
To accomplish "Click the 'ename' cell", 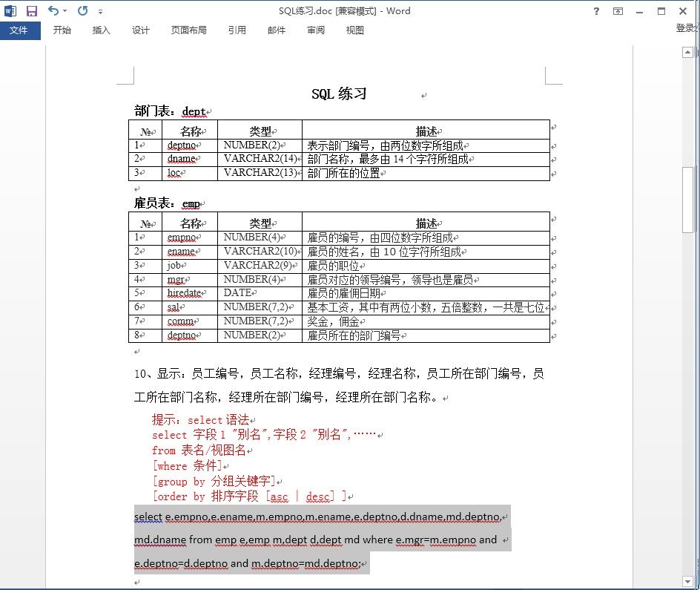I will click(190, 252).
